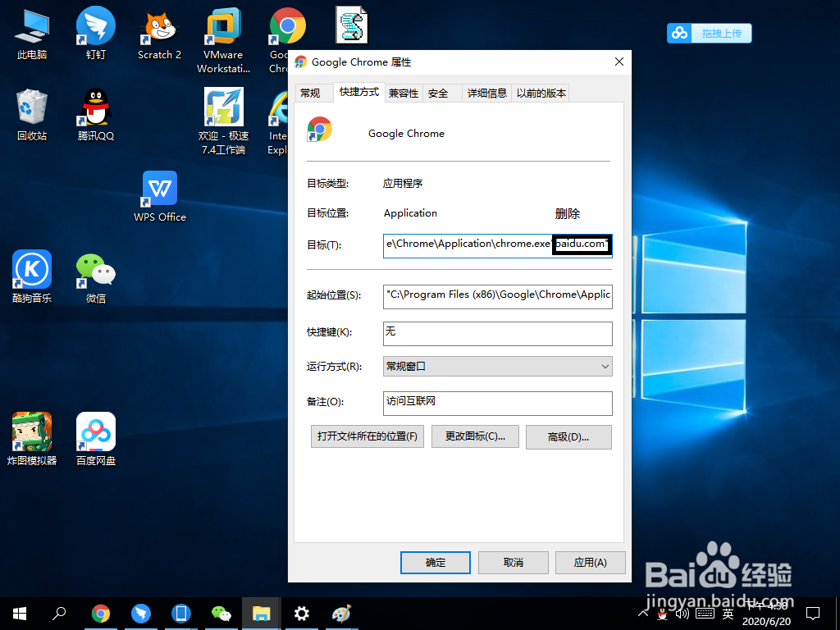Image resolution: width=840 pixels, height=630 pixels.
Task: Open WeChat from the taskbar
Action: coord(221,614)
